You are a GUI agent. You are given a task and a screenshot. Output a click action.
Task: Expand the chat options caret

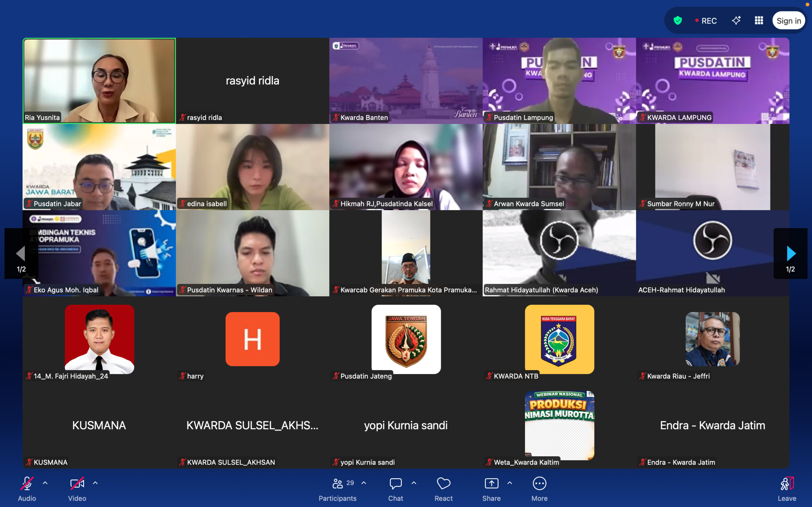click(414, 483)
